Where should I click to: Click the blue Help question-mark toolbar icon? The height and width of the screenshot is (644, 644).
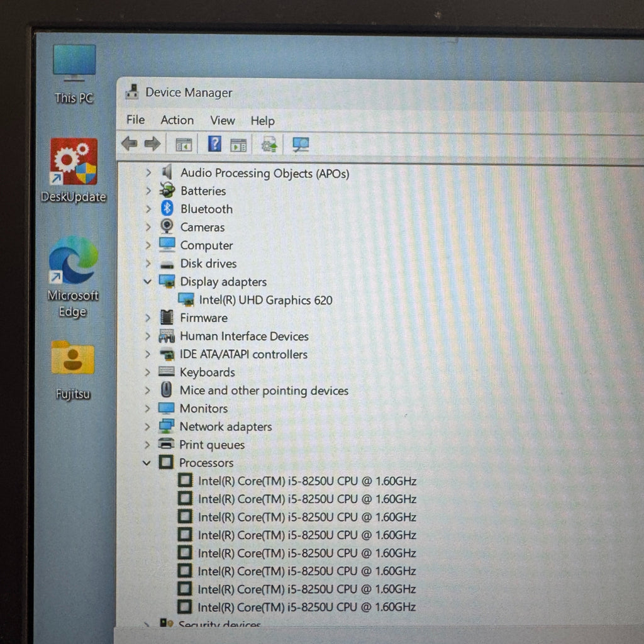(214, 144)
